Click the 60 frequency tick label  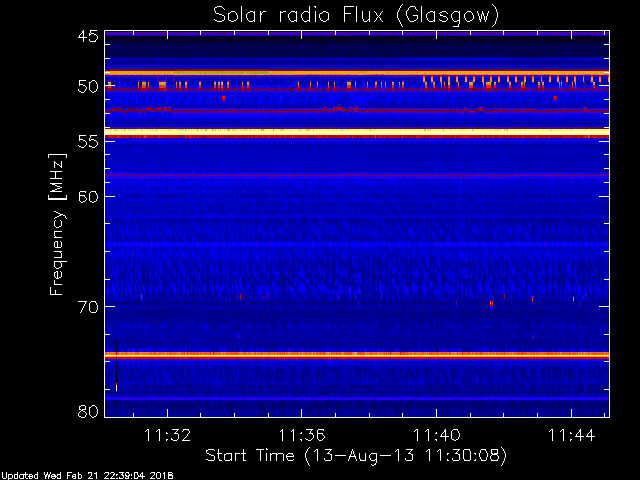tap(88, 196)
